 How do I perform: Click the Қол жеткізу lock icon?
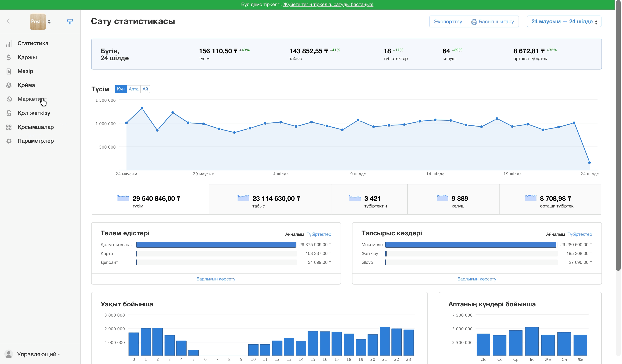pos(9,113)
